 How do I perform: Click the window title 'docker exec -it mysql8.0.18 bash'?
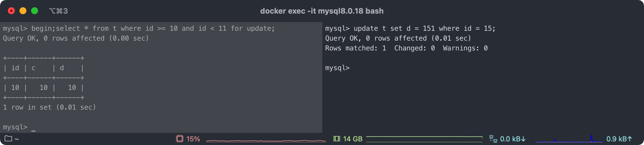(x=322, y=11)
